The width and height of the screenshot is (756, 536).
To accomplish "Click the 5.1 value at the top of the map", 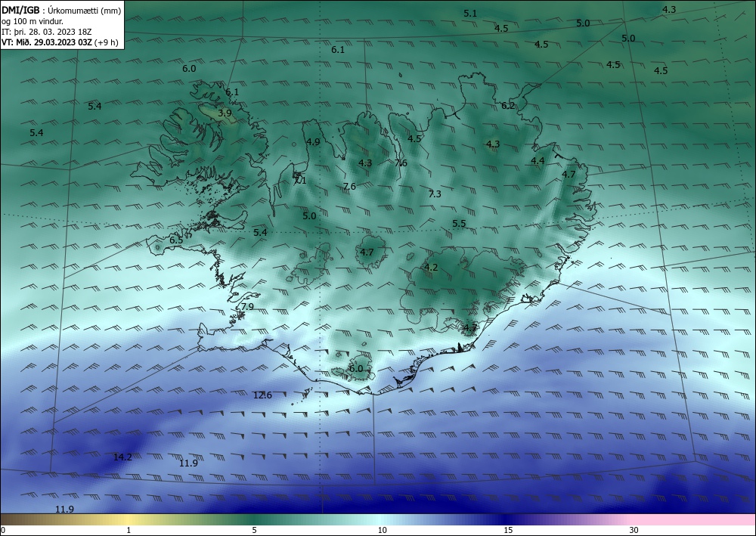I will tap(470, 14).
